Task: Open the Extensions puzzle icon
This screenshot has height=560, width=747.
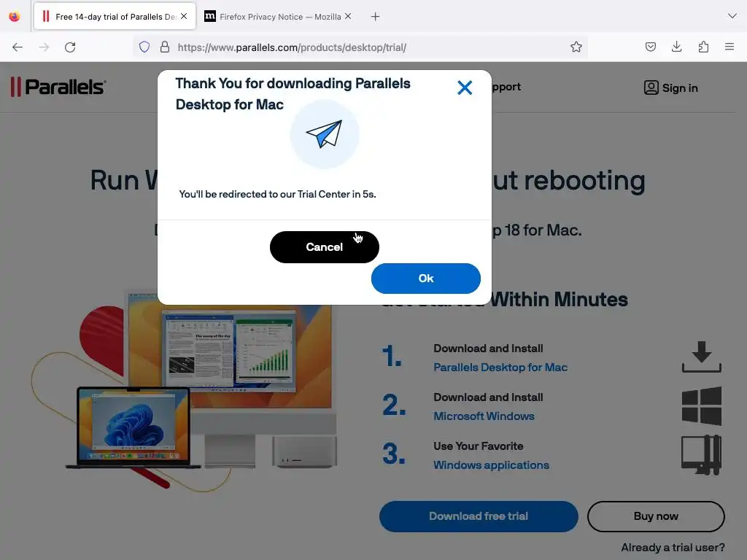Action: (x=703, y=47)
